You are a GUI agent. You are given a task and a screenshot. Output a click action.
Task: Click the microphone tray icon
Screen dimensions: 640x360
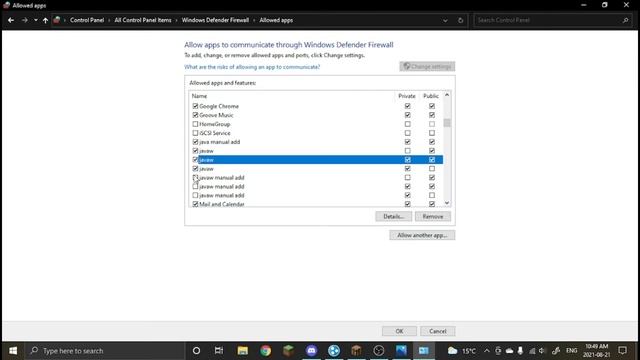pos(520,351)
